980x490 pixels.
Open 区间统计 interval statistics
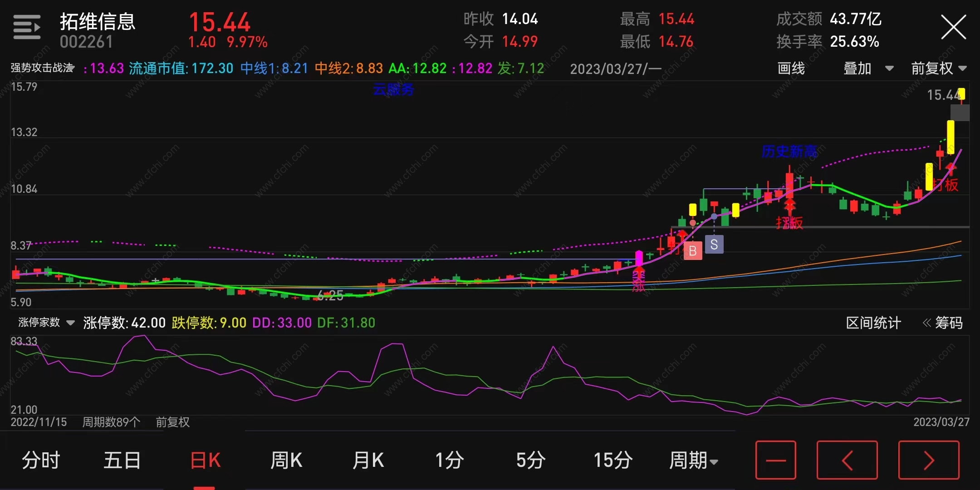(873, 323)
